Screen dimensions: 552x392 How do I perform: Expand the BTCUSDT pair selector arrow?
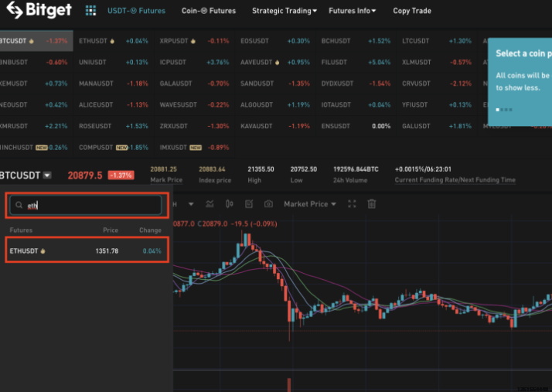(x=47, y=175)
